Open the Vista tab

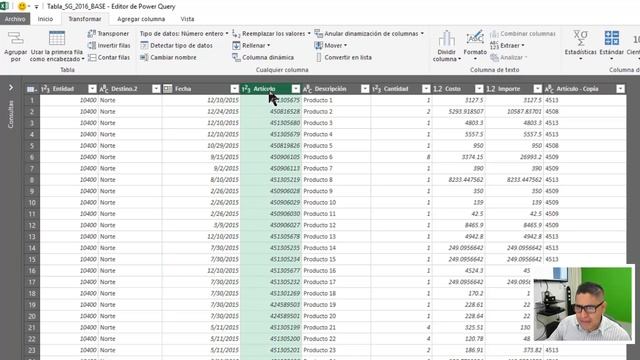(187, 19)
